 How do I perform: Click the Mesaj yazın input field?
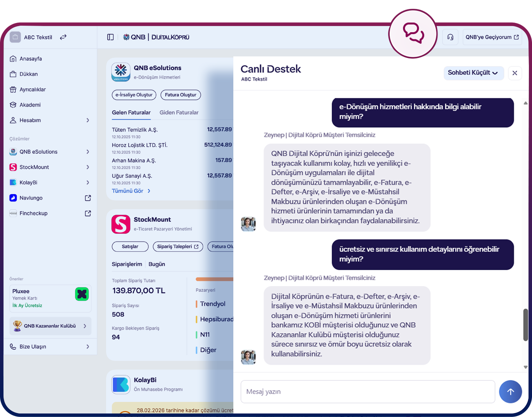(368, 392)
